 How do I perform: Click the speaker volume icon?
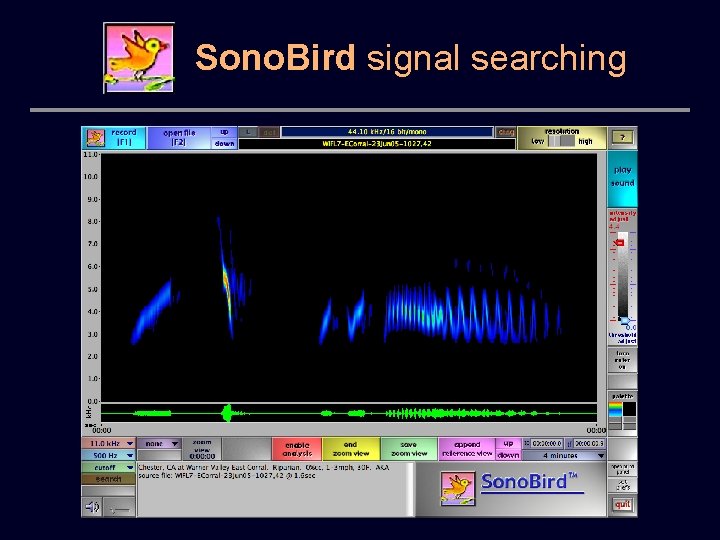[x=92, y=507]
